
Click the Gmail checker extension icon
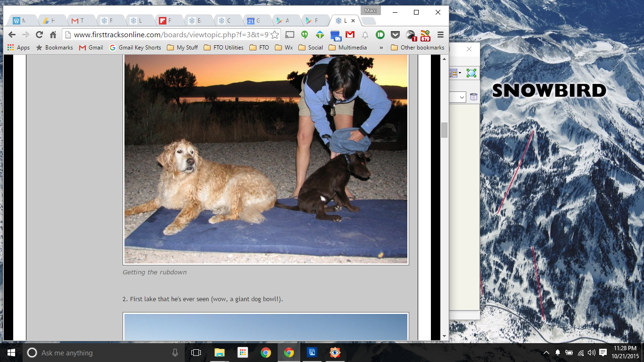coord(350,34)
